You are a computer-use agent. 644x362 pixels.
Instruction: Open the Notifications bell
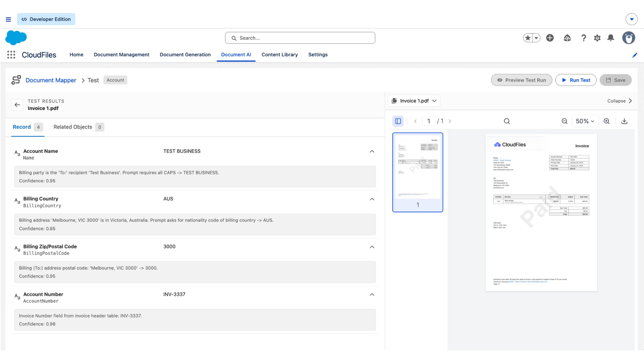[611, 38]
